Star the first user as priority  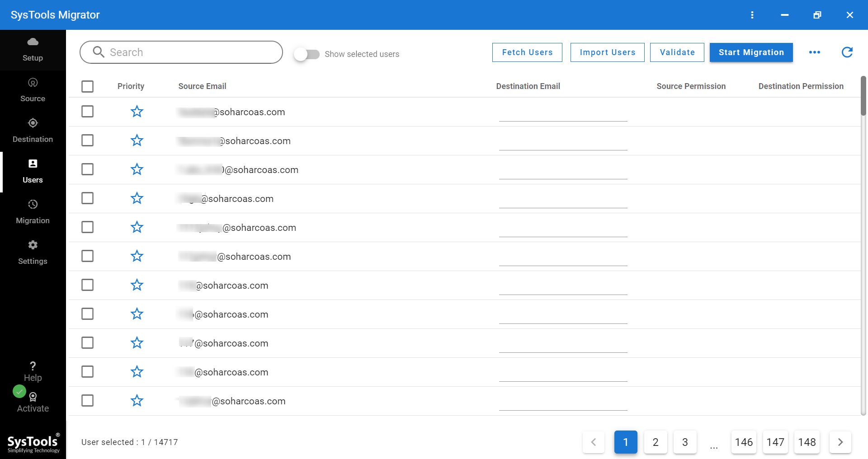(x=137, y=111)
